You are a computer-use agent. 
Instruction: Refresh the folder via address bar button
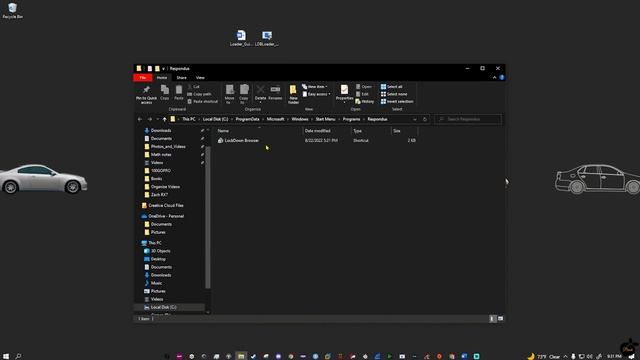[425, 119]
